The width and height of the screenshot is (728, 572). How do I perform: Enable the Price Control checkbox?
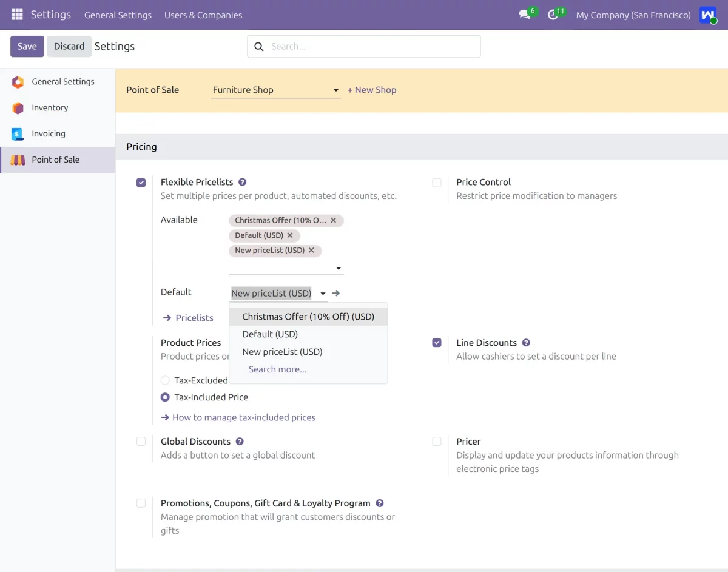coord(437,183)
